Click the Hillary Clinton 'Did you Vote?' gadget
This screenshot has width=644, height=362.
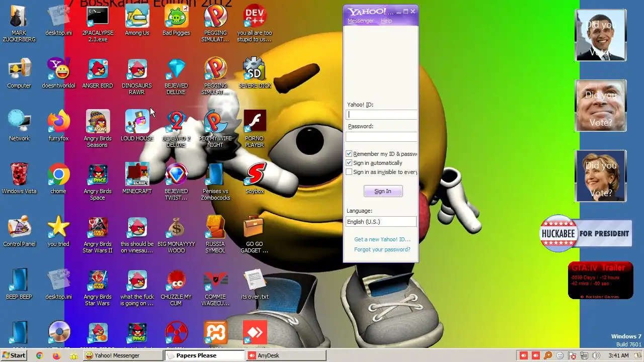pos(601,176)
